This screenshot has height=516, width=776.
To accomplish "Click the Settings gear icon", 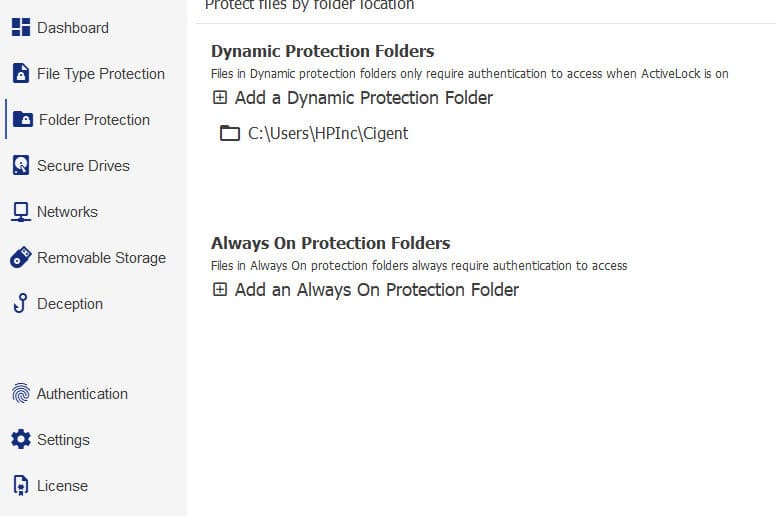I will click(x=21, y=439).
